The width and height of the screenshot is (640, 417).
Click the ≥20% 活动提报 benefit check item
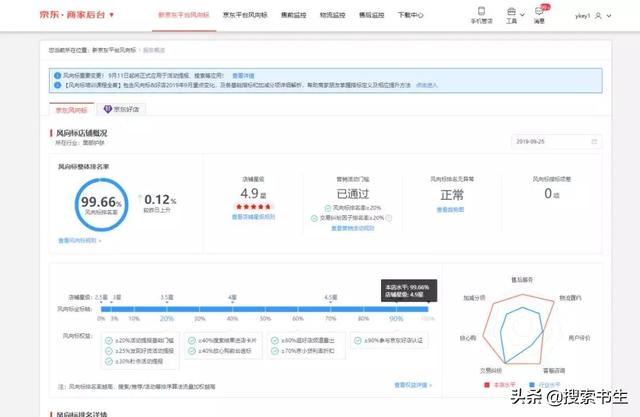coord(140,340)
